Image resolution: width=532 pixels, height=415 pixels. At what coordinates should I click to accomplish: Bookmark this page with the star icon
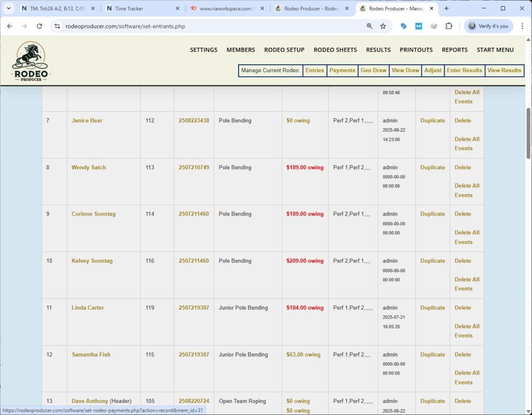(x=383, y=26)
